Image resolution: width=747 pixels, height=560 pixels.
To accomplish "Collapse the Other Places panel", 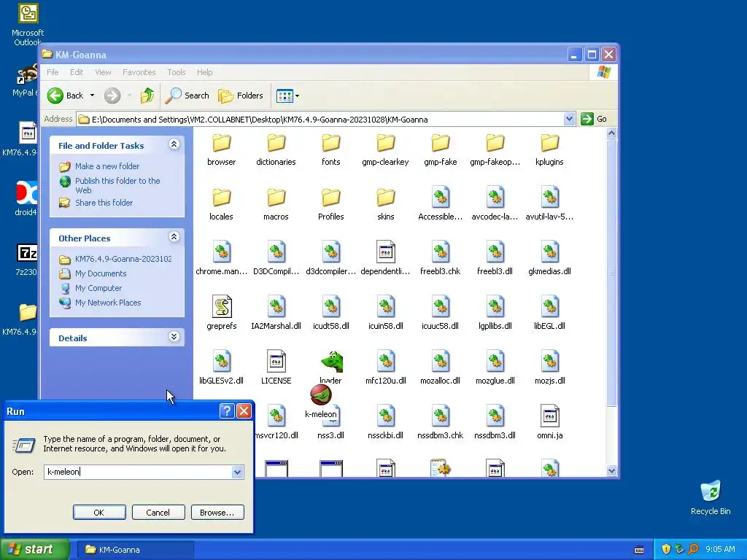I will (174, 237).
